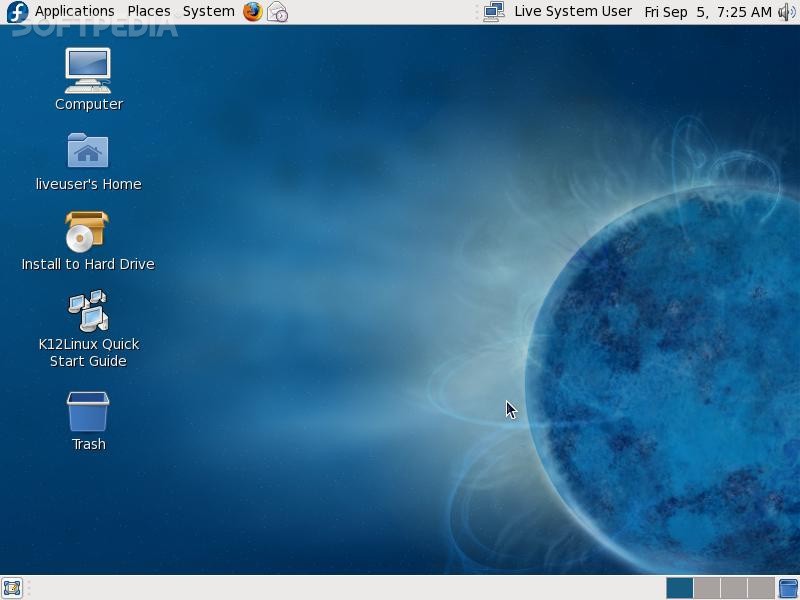This screenshot has height=600, width=800.
Task: Select the K12Linux Quick Start Guide icon
Action: pos(88,311)
